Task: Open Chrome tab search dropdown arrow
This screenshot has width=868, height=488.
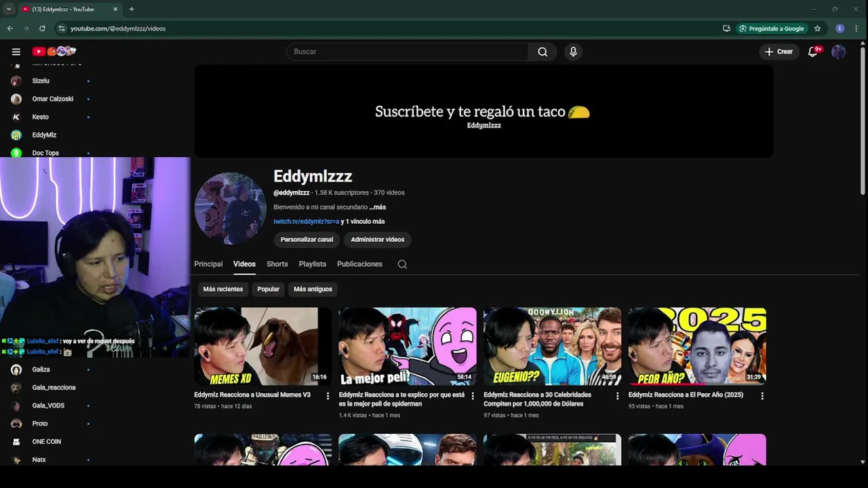Action: [8, 9]
